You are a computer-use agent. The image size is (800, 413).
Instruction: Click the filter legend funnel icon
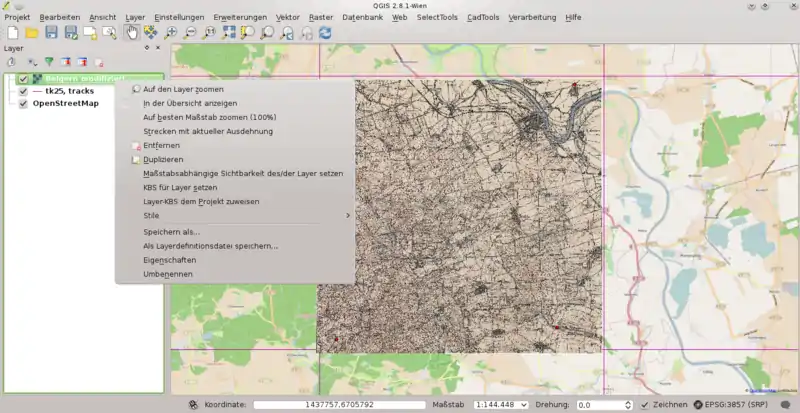point(48,62)
